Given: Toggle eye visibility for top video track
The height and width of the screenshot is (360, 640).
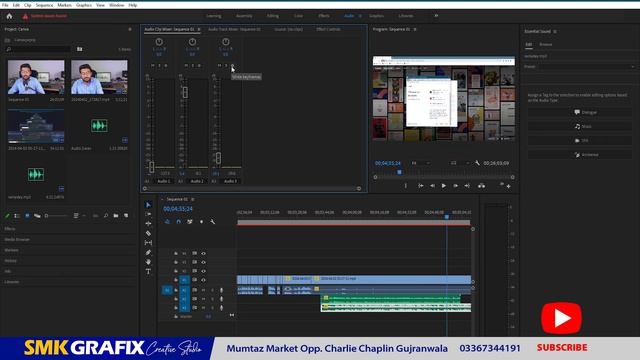Looking at the screenshot, I should 203,253.
